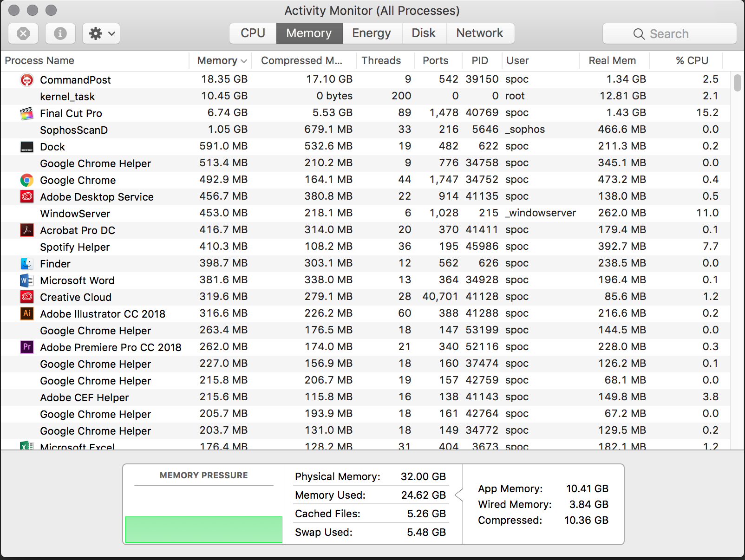Click the force-quit process (X) icon

click(23, 33)
